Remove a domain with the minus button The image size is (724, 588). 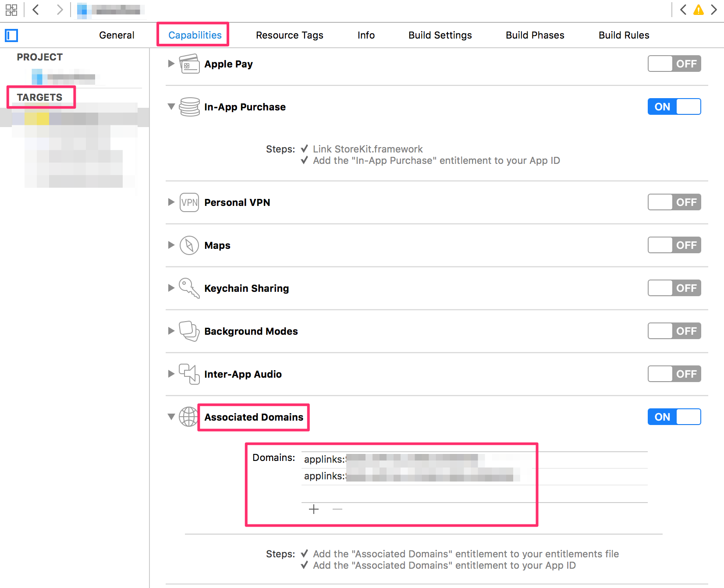tap(337, 509)
